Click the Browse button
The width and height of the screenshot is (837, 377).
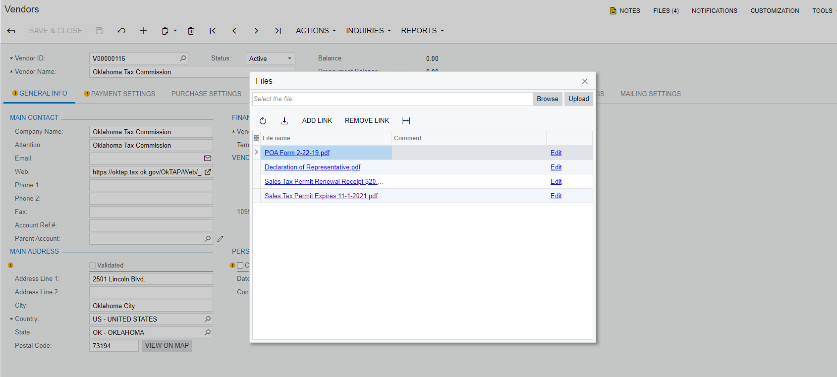tap(547, 99)
